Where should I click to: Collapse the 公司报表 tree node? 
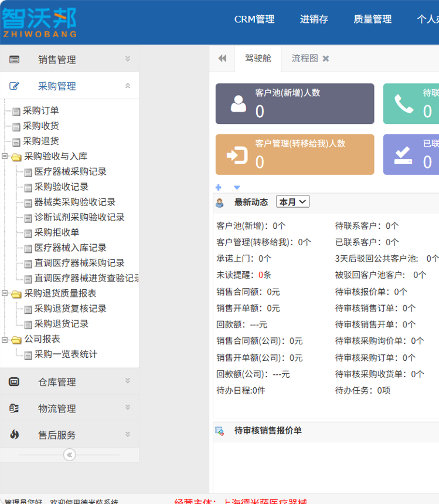click(5, 339)
